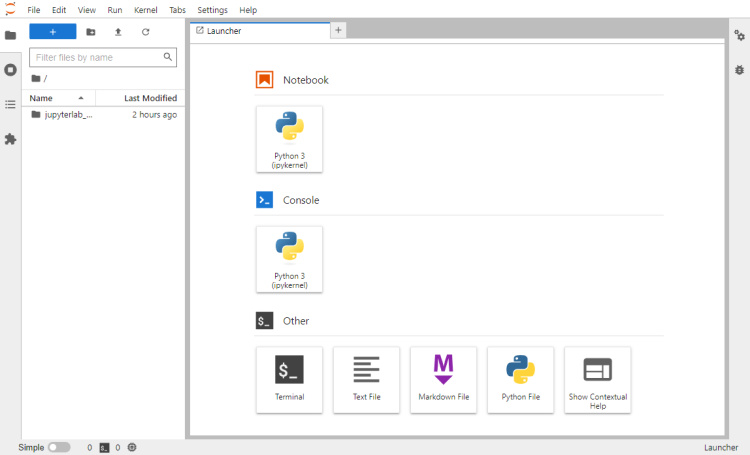Click the blue New Launcher button

[x=53, y=32]
